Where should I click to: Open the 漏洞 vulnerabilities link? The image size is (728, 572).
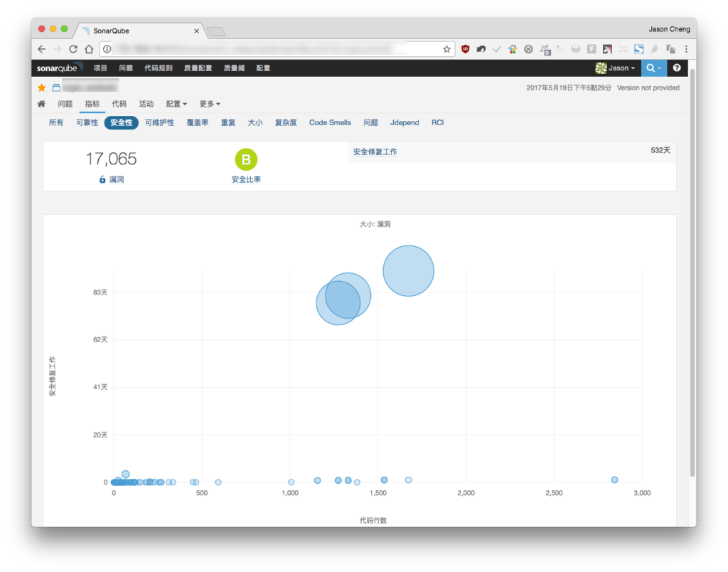[x=116, y=179]
